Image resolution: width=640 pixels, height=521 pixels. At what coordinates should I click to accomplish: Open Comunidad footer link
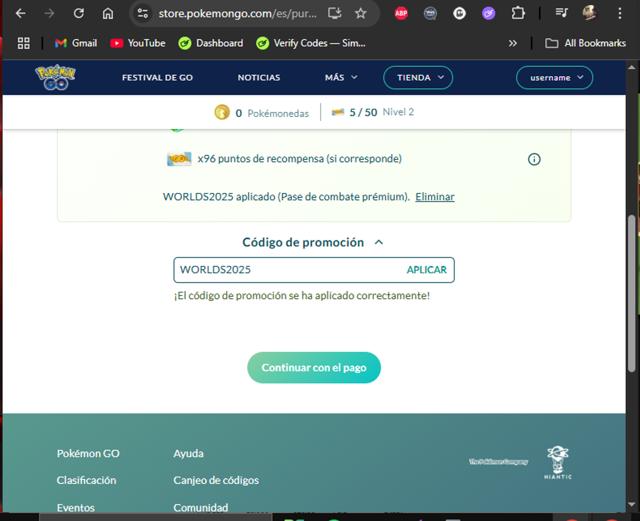[201, 508]
